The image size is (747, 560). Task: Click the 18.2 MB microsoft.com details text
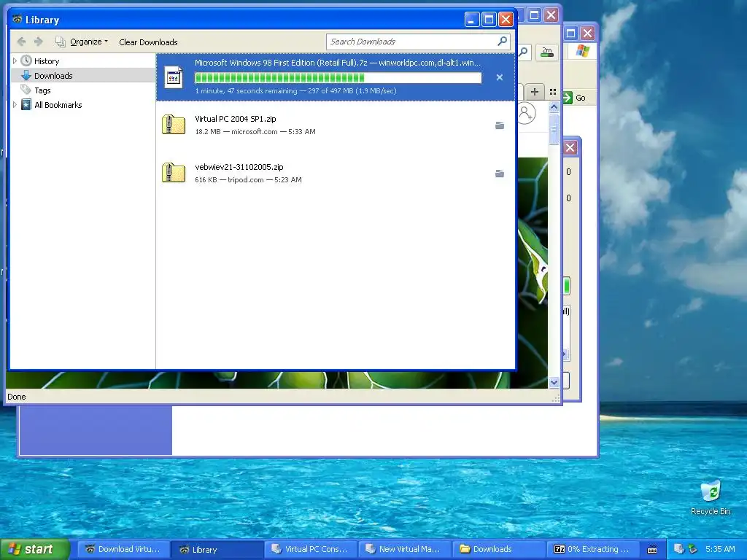(x=255, y=131)
